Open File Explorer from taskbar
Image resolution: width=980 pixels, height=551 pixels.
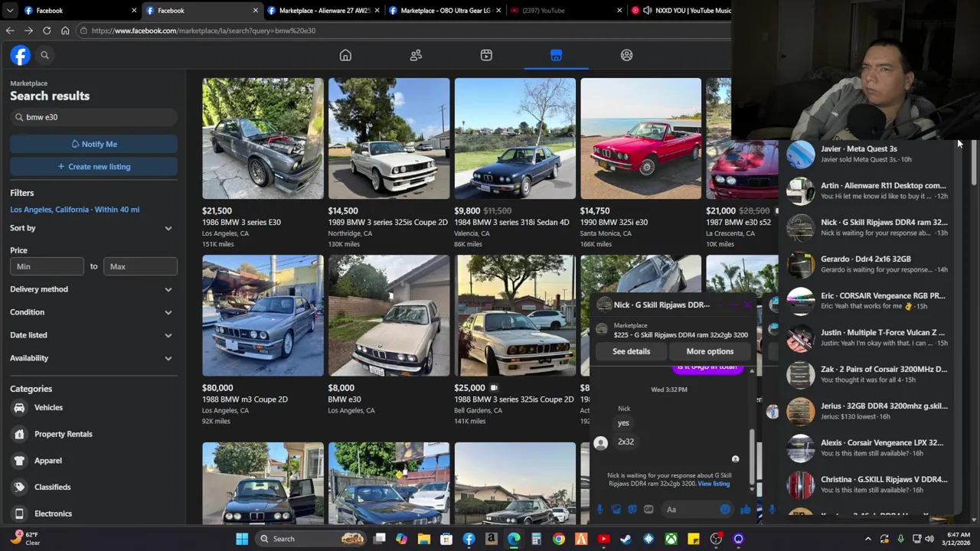(x=424, y=539)
